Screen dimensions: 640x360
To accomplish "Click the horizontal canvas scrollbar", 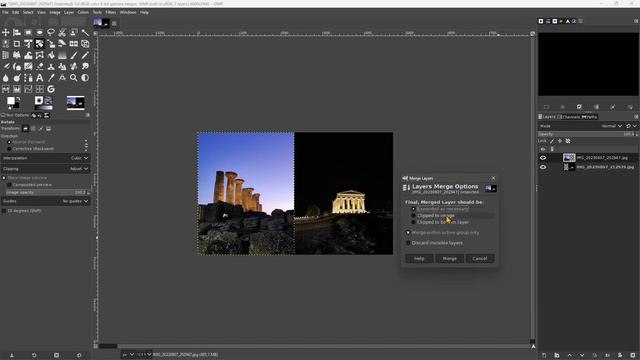I will pyautogui.click(x=315, y=347).
